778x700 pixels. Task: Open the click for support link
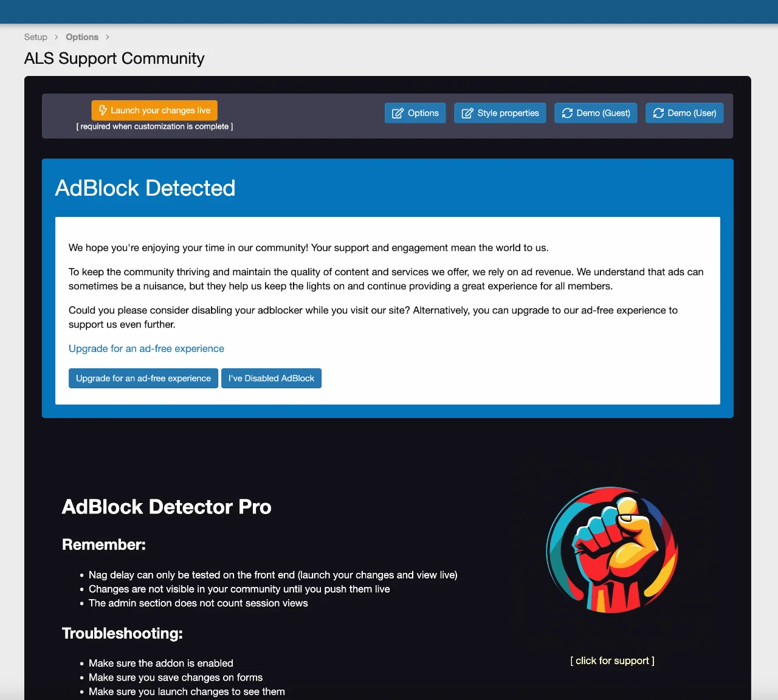click(x=612, y=661)
